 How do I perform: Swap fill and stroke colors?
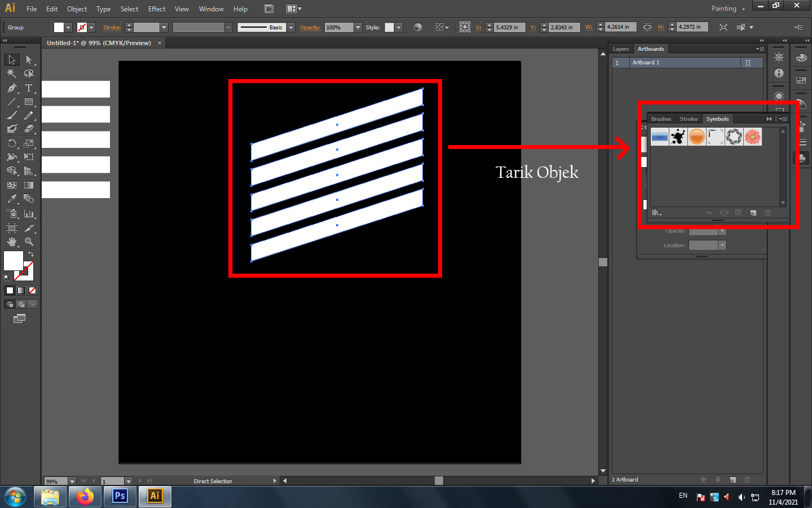31,255
